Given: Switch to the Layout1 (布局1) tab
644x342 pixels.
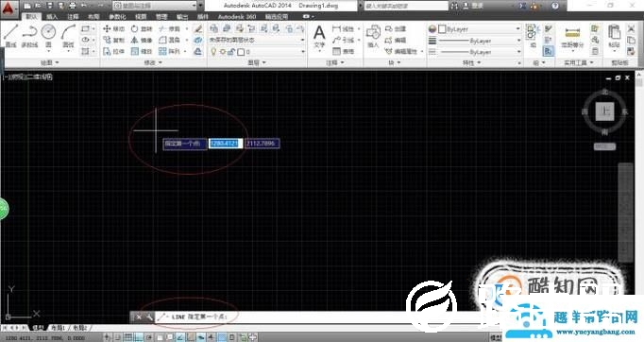Looking at the screenshot, I should [59, 328].
